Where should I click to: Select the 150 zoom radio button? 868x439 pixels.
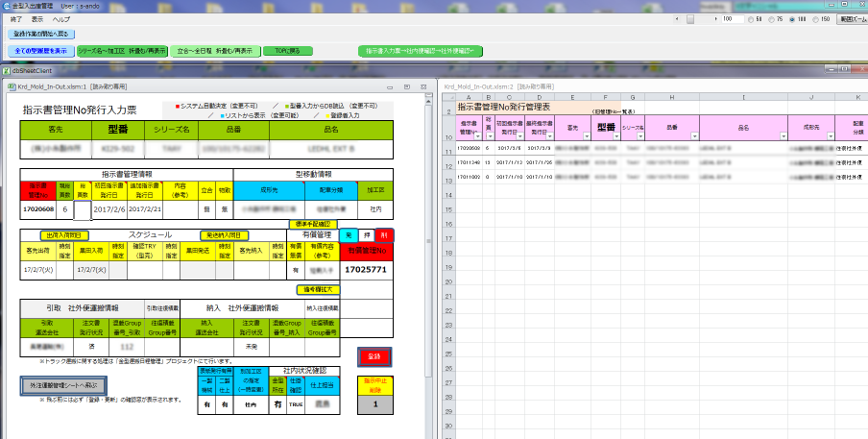[816, 18]
